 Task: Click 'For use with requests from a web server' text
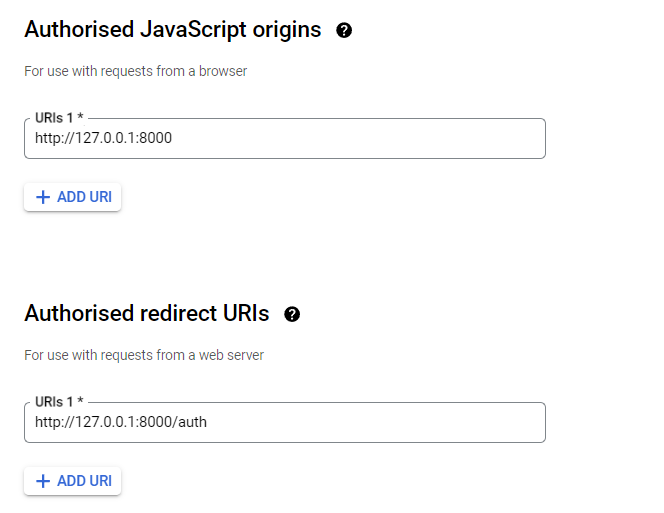144,355
